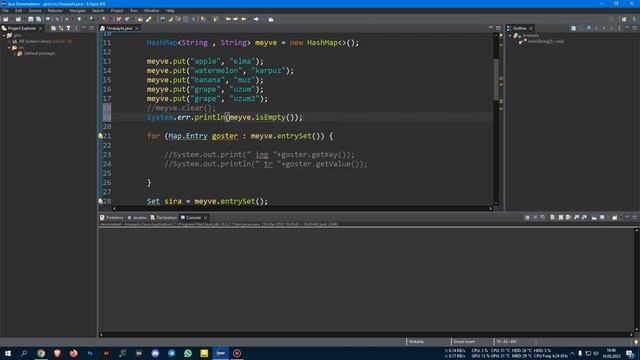Screen dimensions: 640x360
Task: Open the Help menu
Action: [170, 11]
